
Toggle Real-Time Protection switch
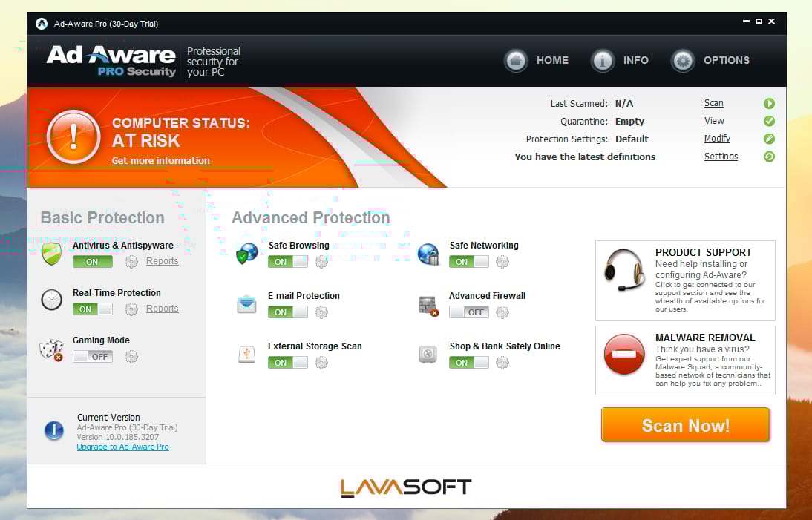point(93,309)
